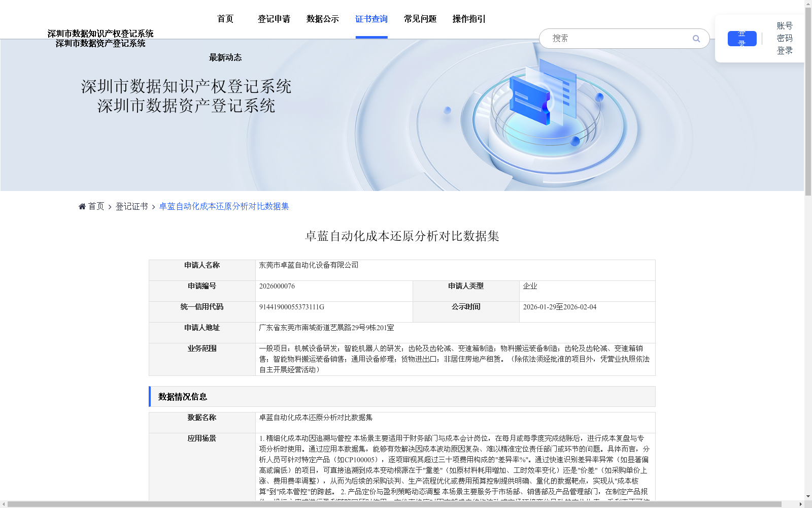The image size is (812, 508).
Task: Click the 申请人名称 label cell
Action: (202, 270)
